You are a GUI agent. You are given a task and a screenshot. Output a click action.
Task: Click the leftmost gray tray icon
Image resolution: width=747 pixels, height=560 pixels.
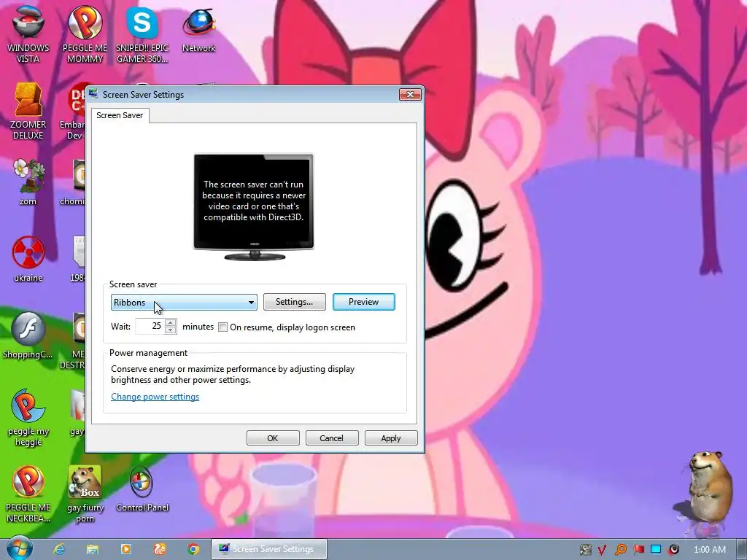tap(586, 550)
